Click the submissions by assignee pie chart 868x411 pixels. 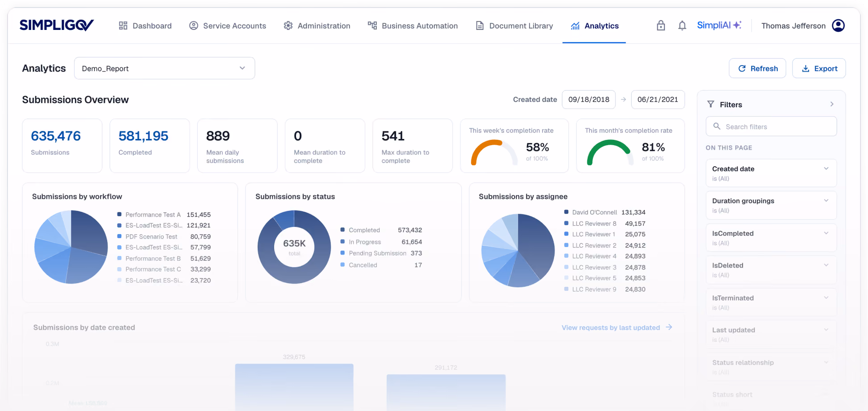[518, 251]
